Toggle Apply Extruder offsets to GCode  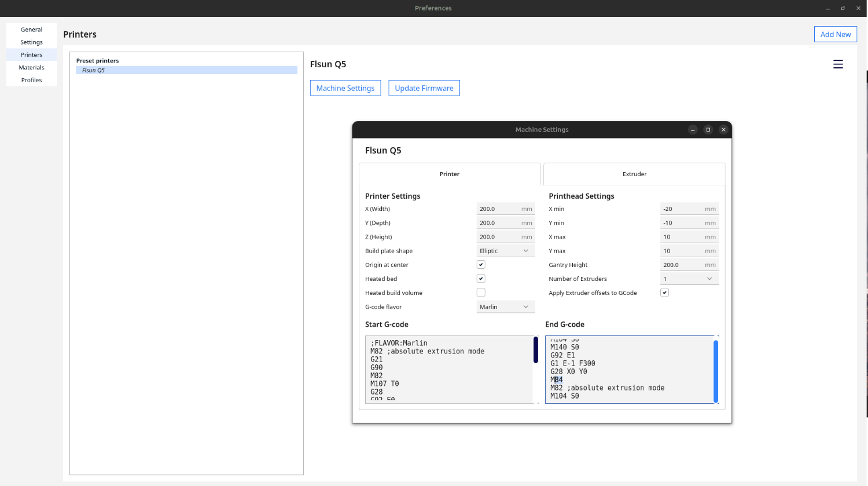click(x=664, y=293)
